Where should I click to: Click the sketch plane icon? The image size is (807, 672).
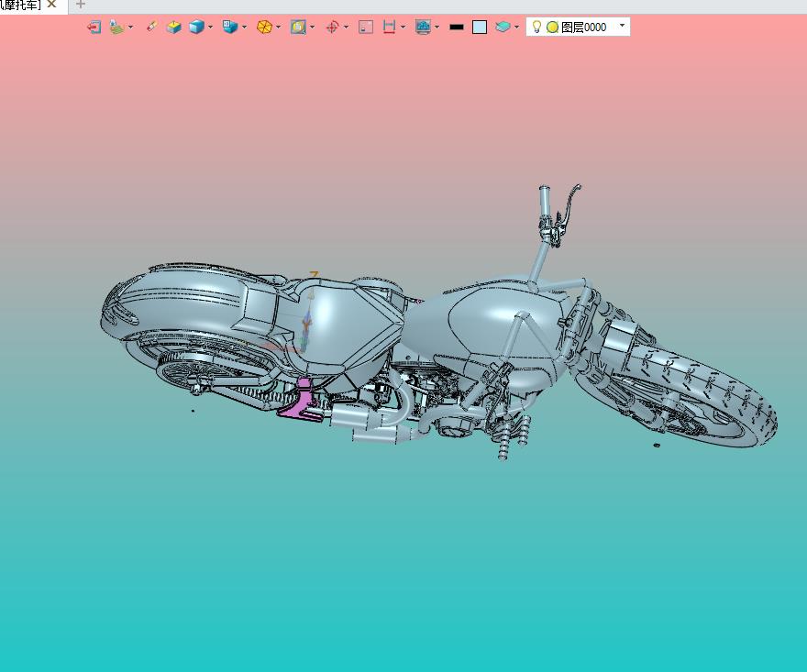(x=117, y=27)
